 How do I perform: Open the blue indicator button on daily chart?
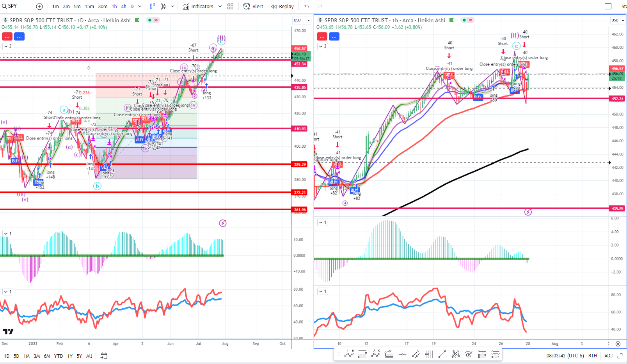[x=19, y=37]
